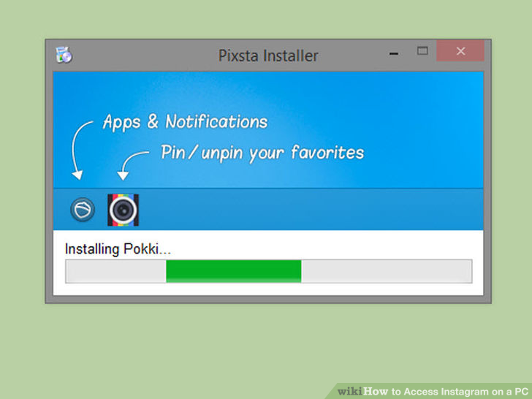Maximize the Pixsta Installer window
This screenshot has width=532, height=399.
(x=422, y=51)
